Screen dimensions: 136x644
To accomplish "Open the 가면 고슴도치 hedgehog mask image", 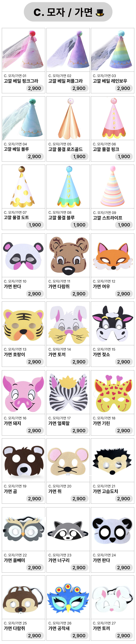I will click(112, 460).
